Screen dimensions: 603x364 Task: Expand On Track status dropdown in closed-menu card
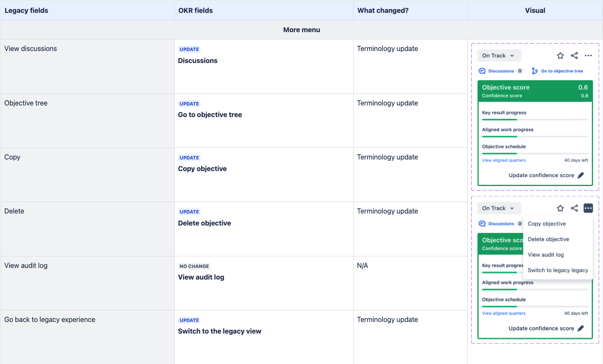tap(499, 56)
